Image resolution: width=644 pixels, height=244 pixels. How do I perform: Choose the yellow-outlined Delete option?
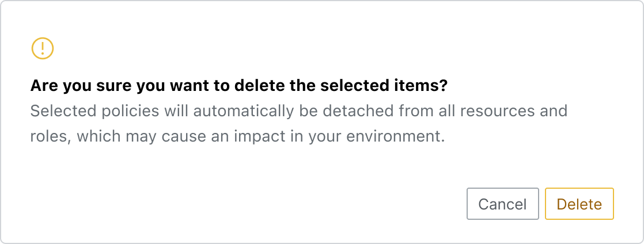click(x=579, y=204)
